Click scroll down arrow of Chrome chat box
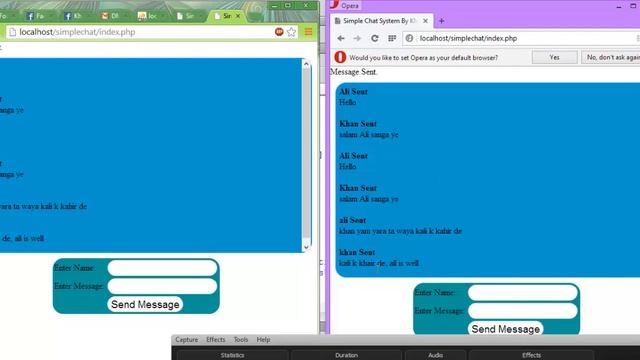The image size is (640, 360). [306, 247]
